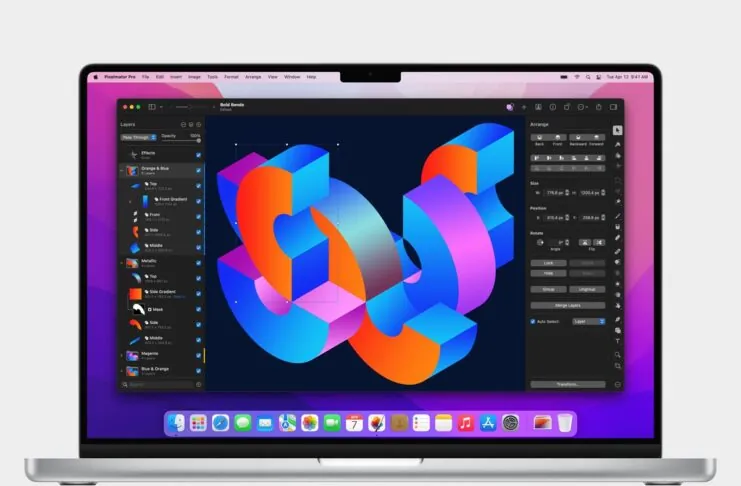741x486 pixels.
Task: Select the Type (T) tool
Action: 617,341
